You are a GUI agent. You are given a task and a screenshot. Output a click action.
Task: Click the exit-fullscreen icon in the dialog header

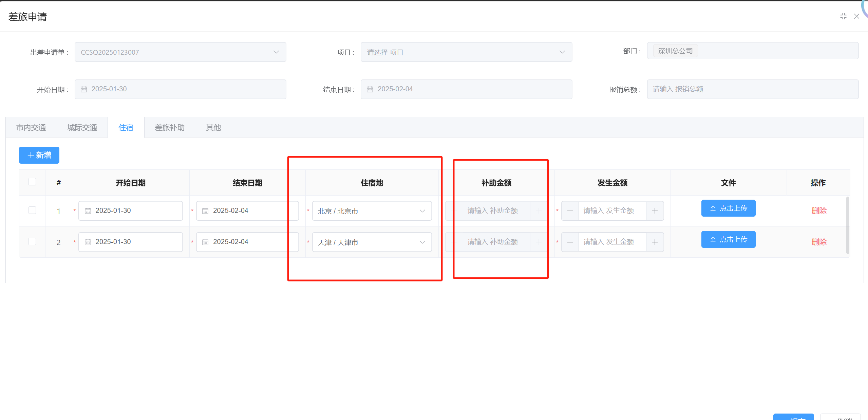coord(843,16)
